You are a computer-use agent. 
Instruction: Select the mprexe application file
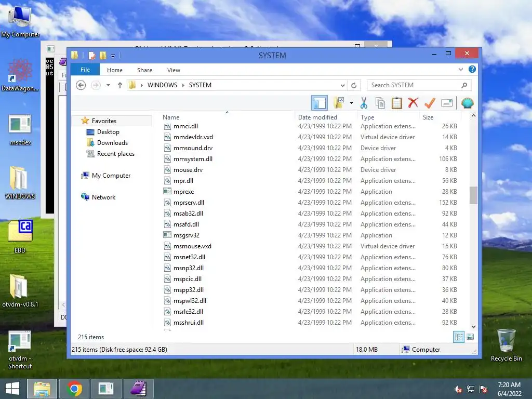pos(183,192)
